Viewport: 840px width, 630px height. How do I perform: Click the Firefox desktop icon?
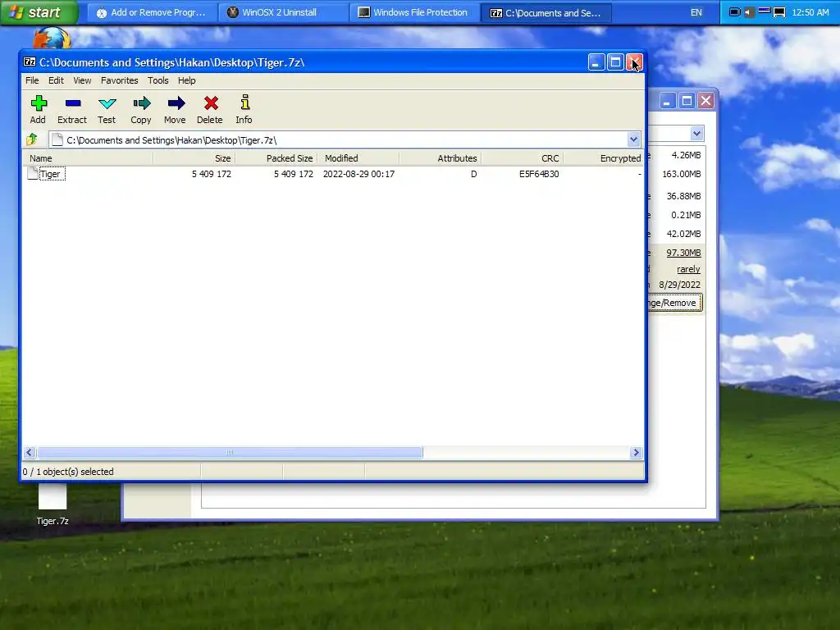pyautogui.click(x=52, y=38)
